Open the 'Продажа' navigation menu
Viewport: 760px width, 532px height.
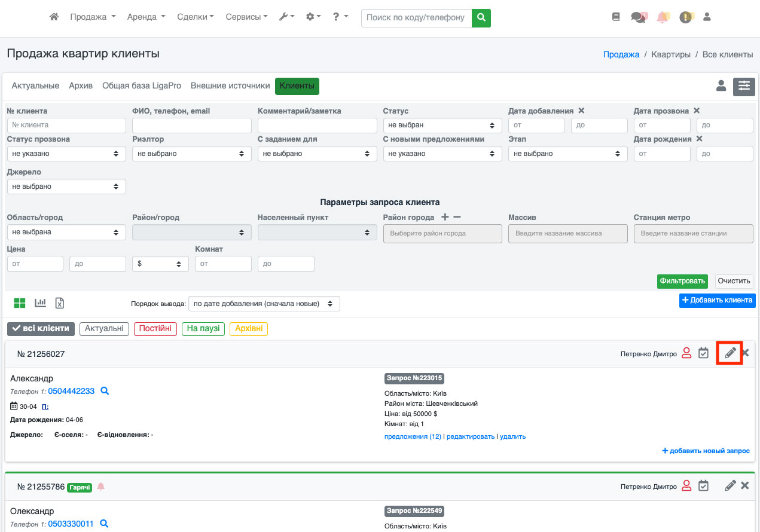coord(93,17)
